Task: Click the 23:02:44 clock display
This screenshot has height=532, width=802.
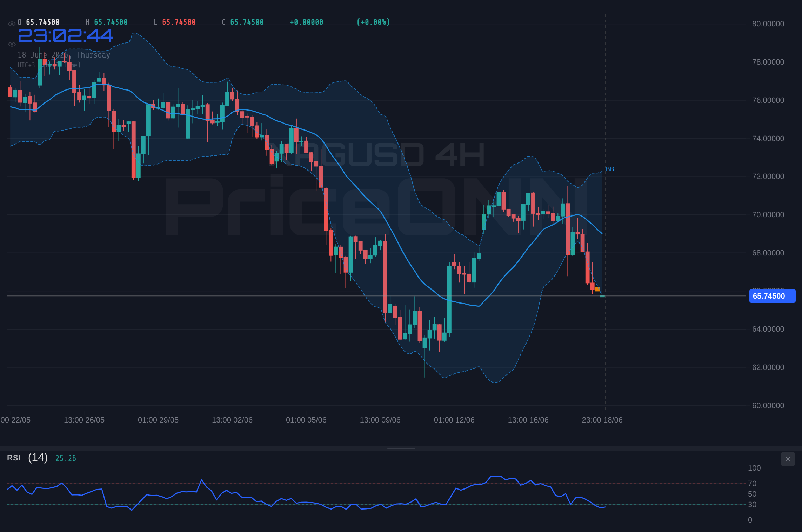Action: click(x=66, y=35)
